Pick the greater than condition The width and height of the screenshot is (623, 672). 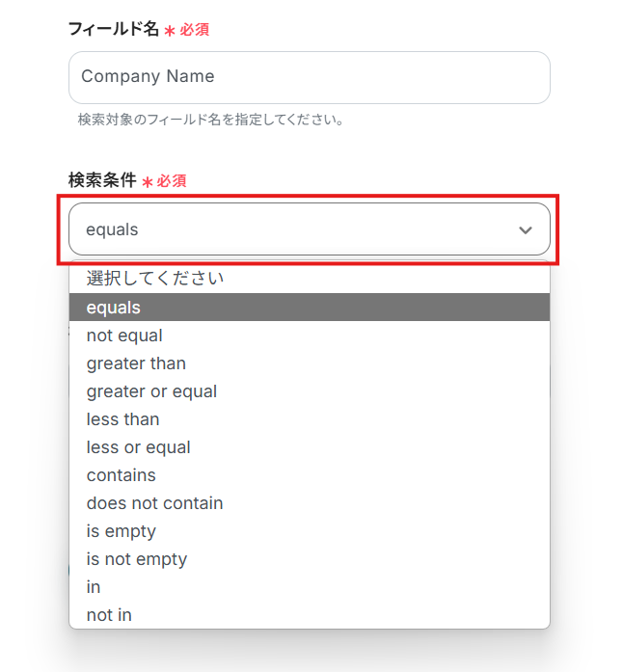click(310, 363)
